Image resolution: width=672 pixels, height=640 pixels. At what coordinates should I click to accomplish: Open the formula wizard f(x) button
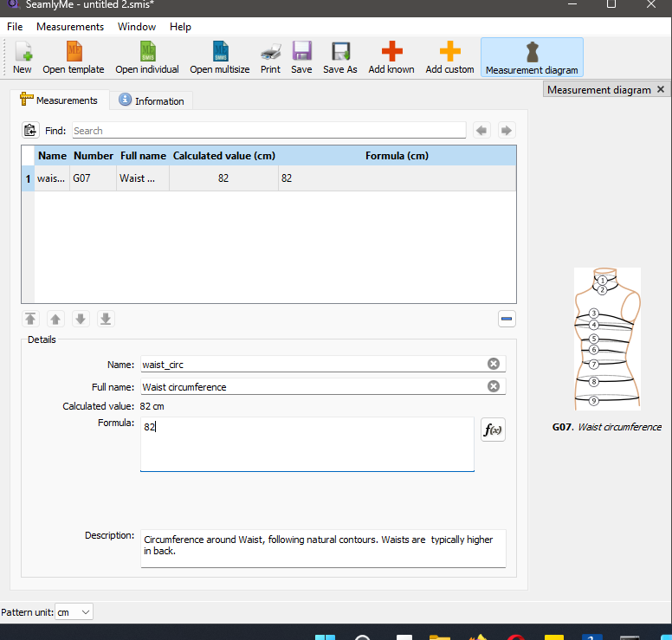tap(493, 430)
